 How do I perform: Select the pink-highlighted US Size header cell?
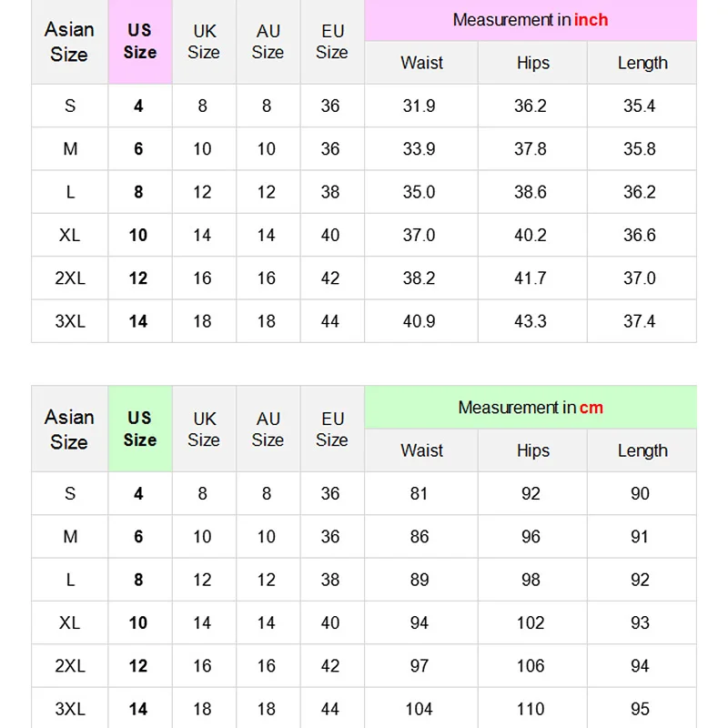tap(139, 42)
